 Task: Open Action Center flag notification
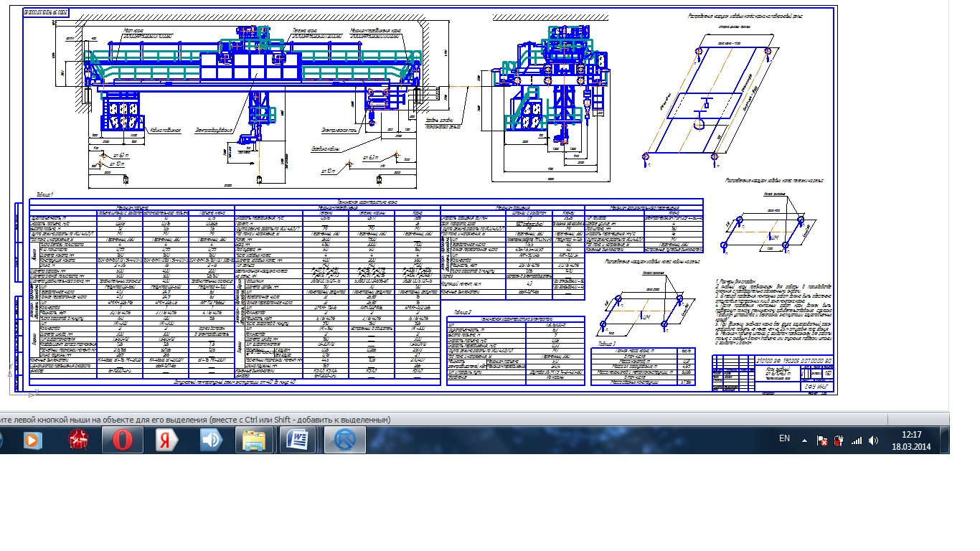[821, 439]
